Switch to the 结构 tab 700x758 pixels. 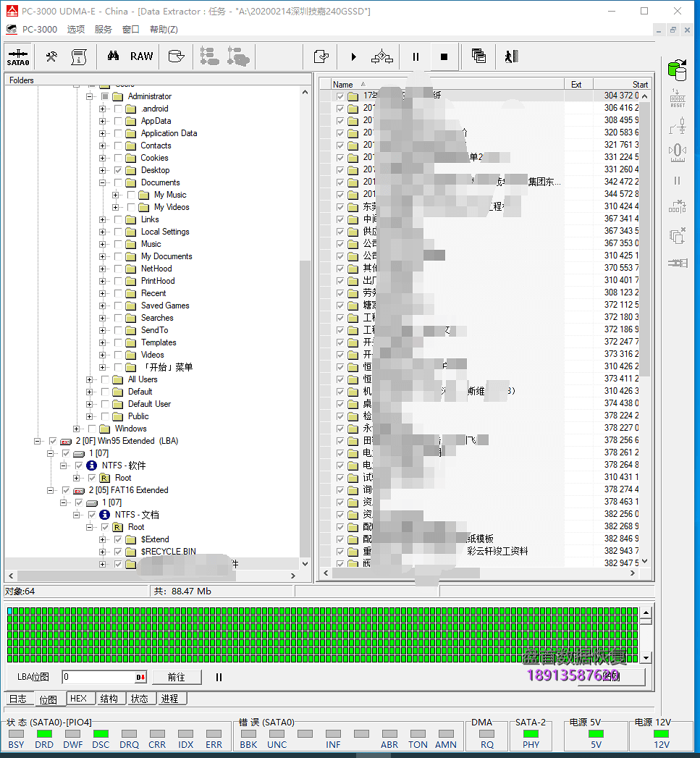coord(110,699)
